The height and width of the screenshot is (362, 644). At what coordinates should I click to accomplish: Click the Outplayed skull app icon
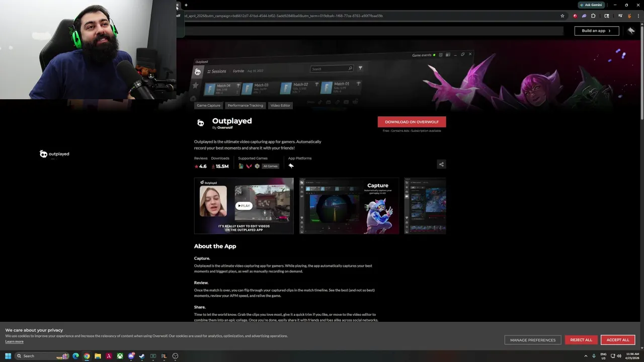[x=201, y=123]
